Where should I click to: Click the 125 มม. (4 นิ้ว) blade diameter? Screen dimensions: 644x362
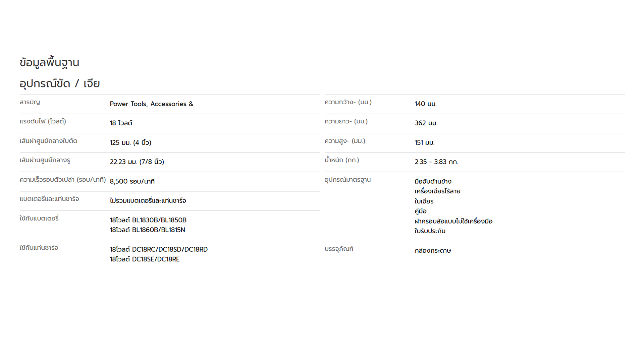130,142
